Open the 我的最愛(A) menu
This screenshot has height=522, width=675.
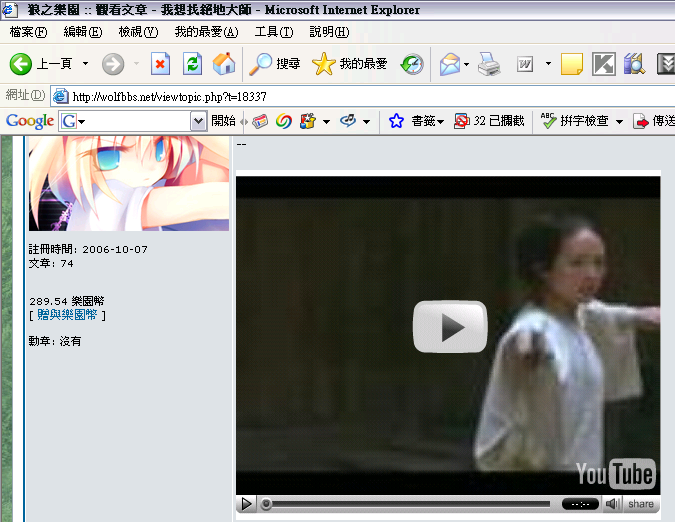(206, 32)
